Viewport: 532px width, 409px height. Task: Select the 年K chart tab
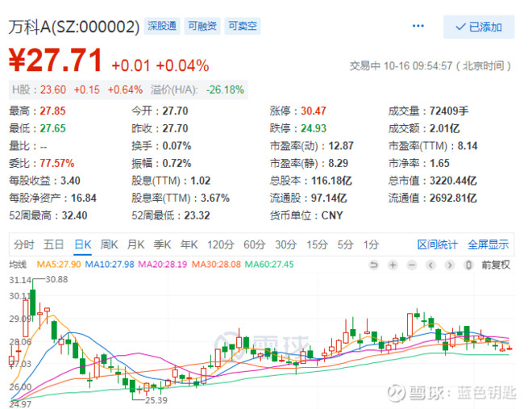point(189,244)
